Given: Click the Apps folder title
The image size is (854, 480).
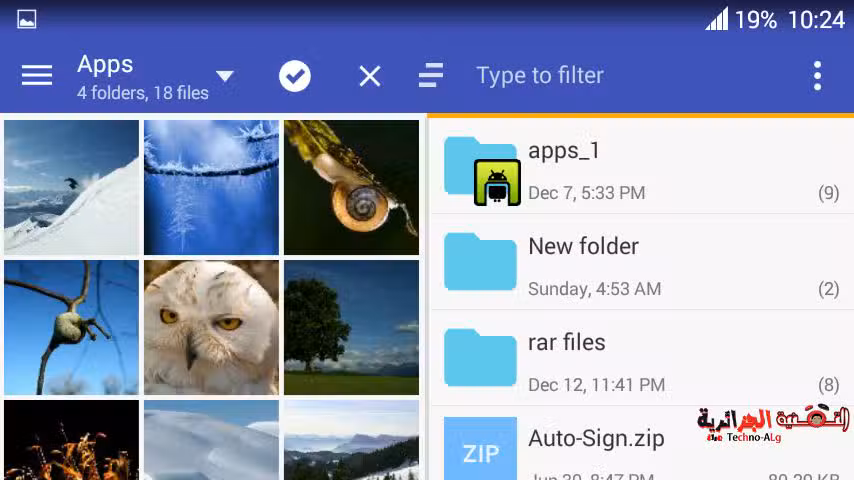Looking at the screenshot, I should [x=105, y=65].
